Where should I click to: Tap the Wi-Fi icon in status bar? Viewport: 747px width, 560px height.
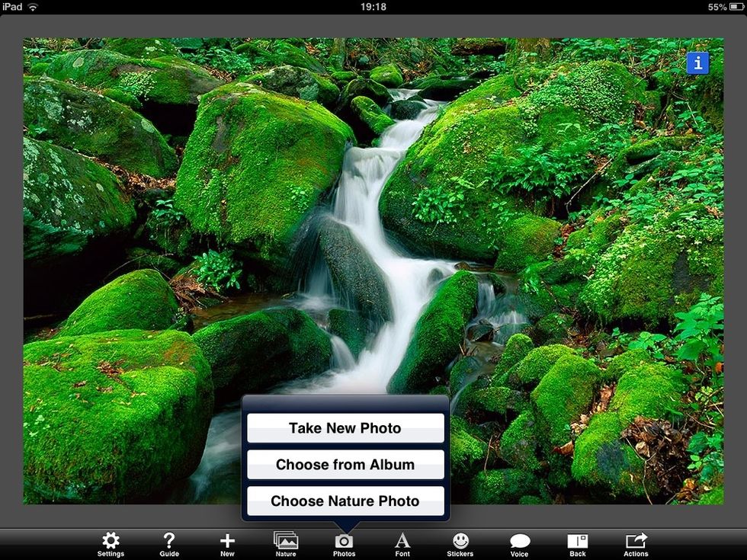tap(34, 7)
